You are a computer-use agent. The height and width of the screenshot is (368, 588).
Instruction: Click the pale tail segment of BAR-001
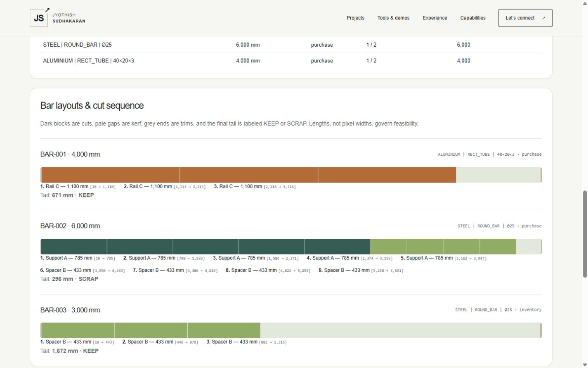pyautogui.click(x=498, y=175)
